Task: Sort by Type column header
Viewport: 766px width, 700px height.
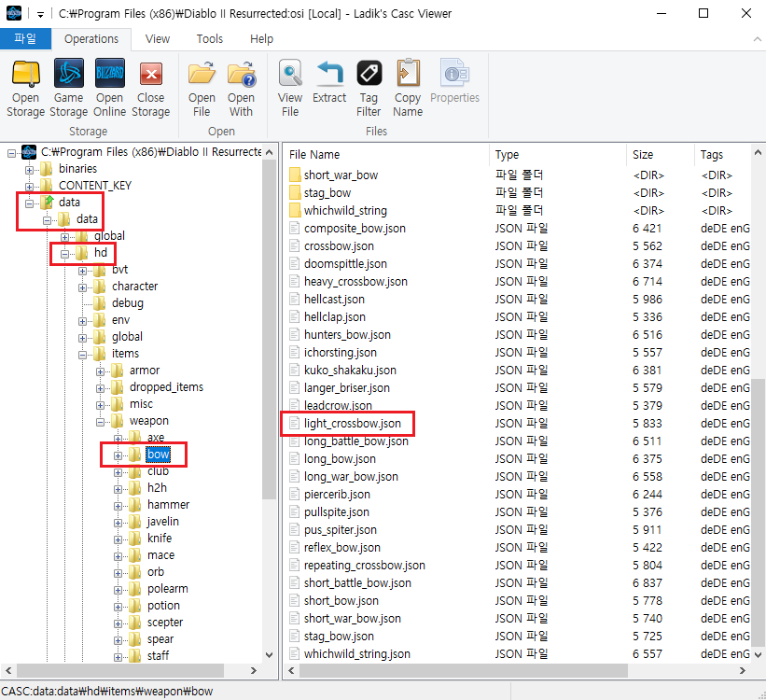Action: coord(557,155)
